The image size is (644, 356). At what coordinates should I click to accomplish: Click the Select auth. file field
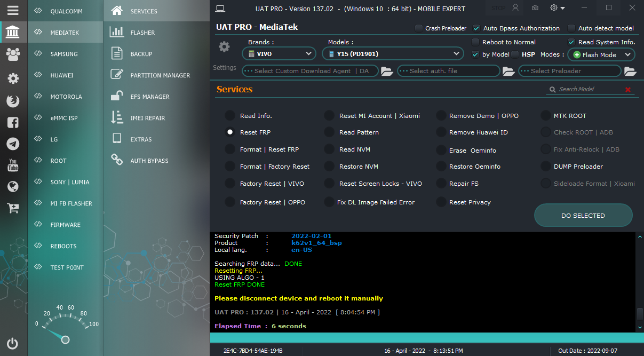(448, 71)
